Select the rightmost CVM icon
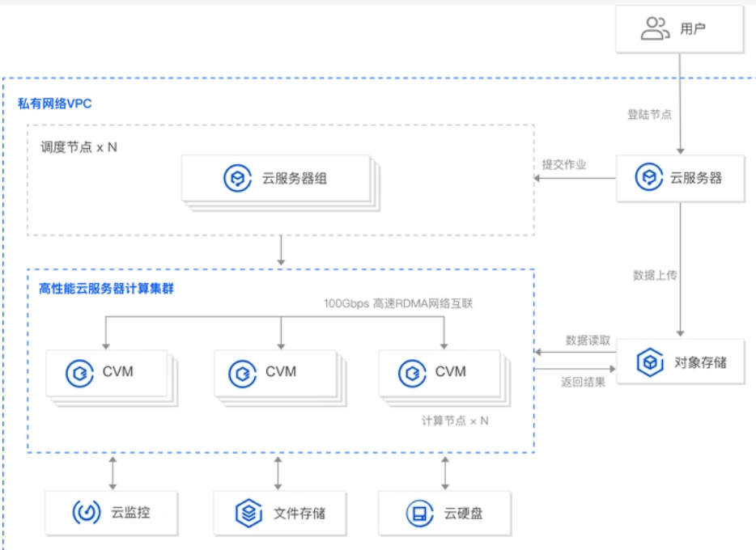The width and height of the screenshot is (756, 550). (x=412, y=372)
